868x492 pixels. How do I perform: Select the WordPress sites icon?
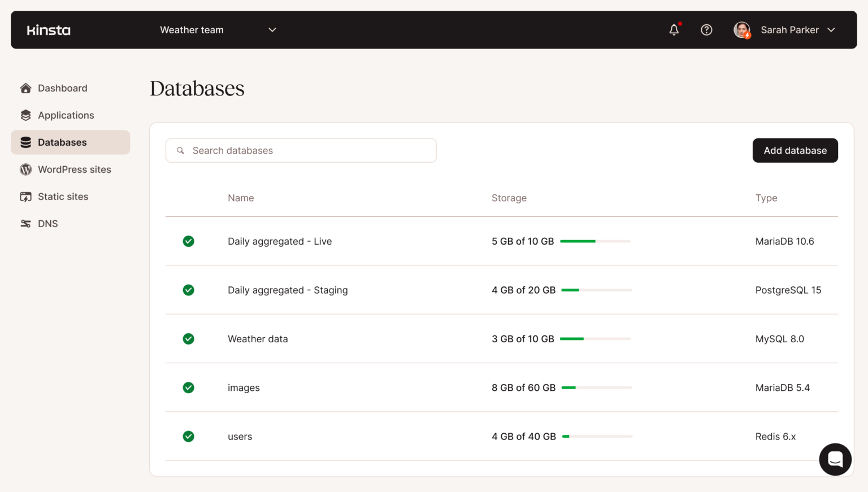tap(26, 169)
